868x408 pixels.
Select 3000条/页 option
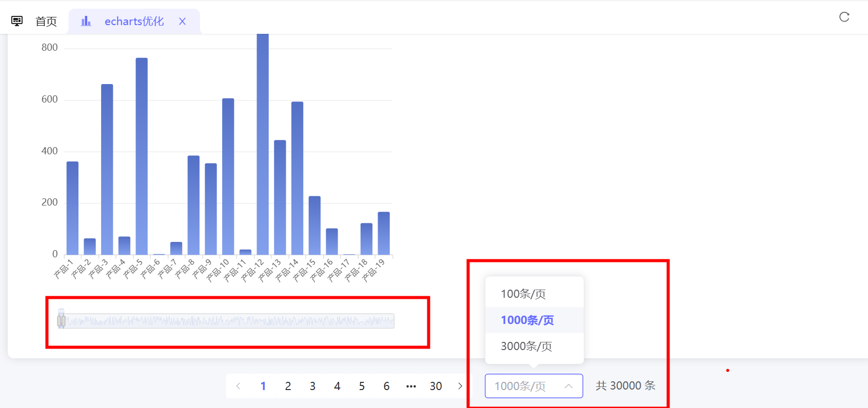pyautogui.click(x=526, y=346)
